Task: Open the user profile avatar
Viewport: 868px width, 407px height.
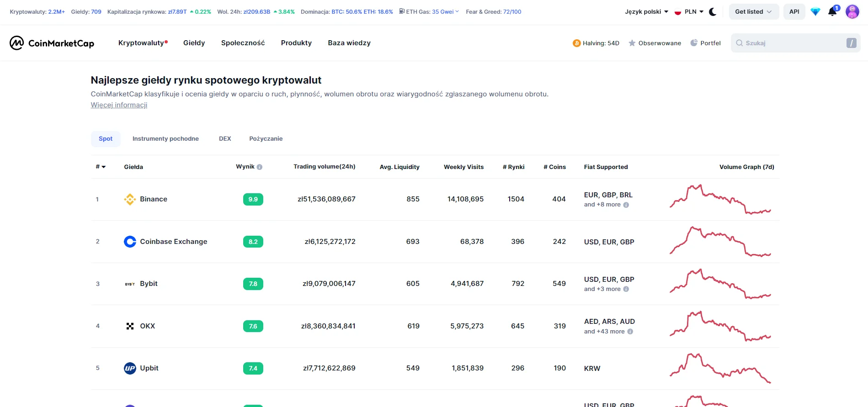Action: click(852, 12)
